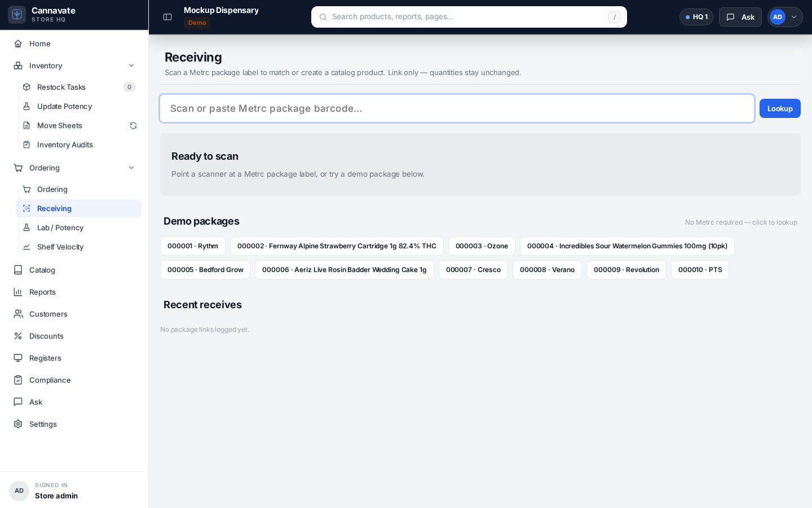This screenshot has height=508, width=812.
Task: Select demo package 000002 Fernway Alpine Strawberry Cartridge
Action: coord(337,246)
